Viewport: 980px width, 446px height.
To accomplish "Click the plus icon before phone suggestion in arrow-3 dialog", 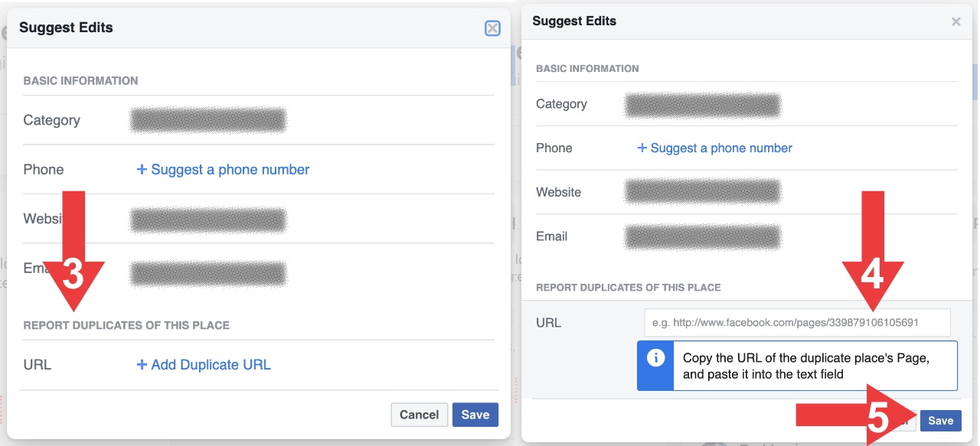I will (142, 170).
